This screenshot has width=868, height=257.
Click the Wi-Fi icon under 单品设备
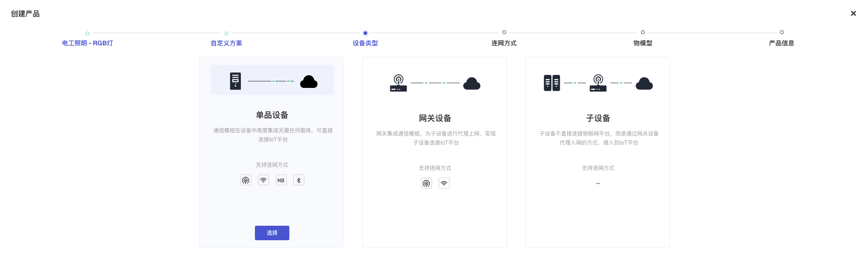pos(263,180)
